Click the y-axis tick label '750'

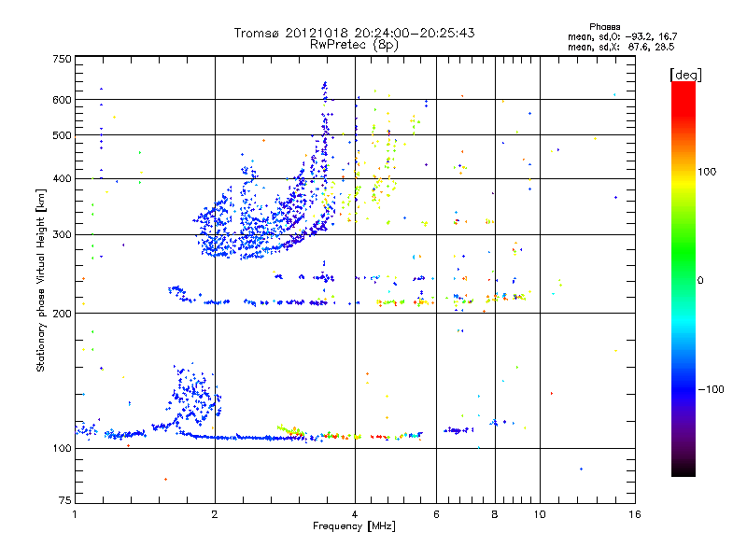click(x=62, y=59)
